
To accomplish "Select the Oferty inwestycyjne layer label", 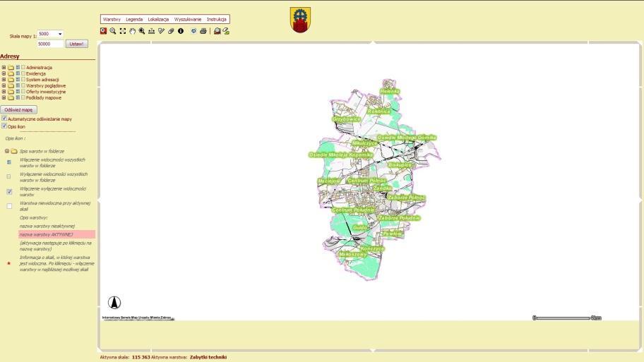I will pyautogui.click(x=46, y=92).
